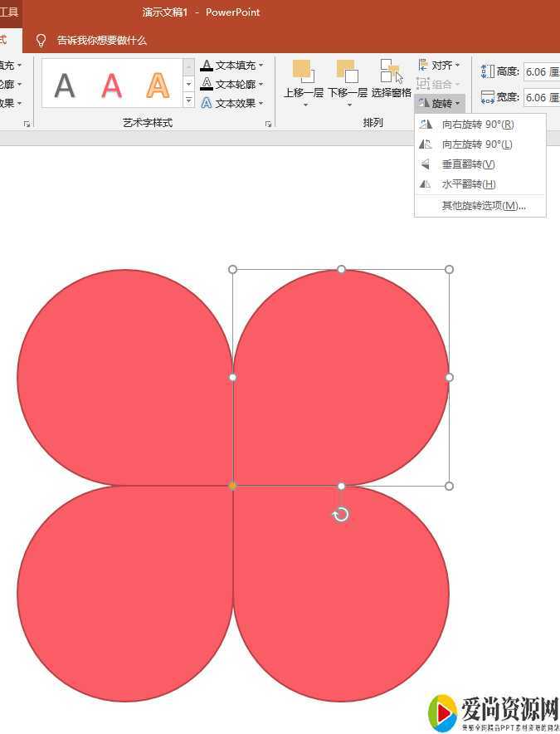Viewport: 560px width, 734px height.
Task: Expand the WordArt styles gallery more arrow
Action: point(188,101)
